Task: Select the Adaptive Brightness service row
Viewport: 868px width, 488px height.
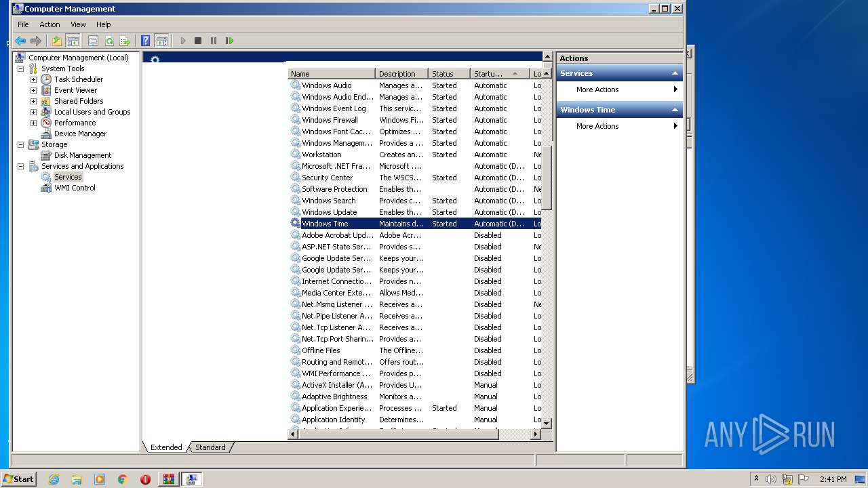Action: [415, 396]
